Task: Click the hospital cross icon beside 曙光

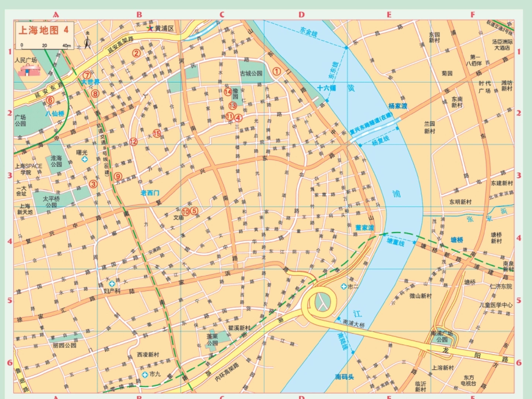Action: tap(85, 159)
